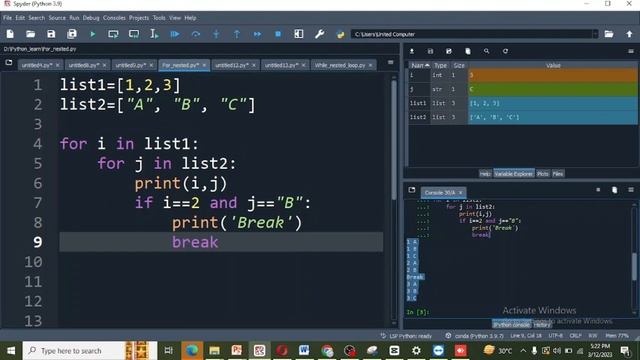
Task: Switch to Files pane tab
Action: 558,174
